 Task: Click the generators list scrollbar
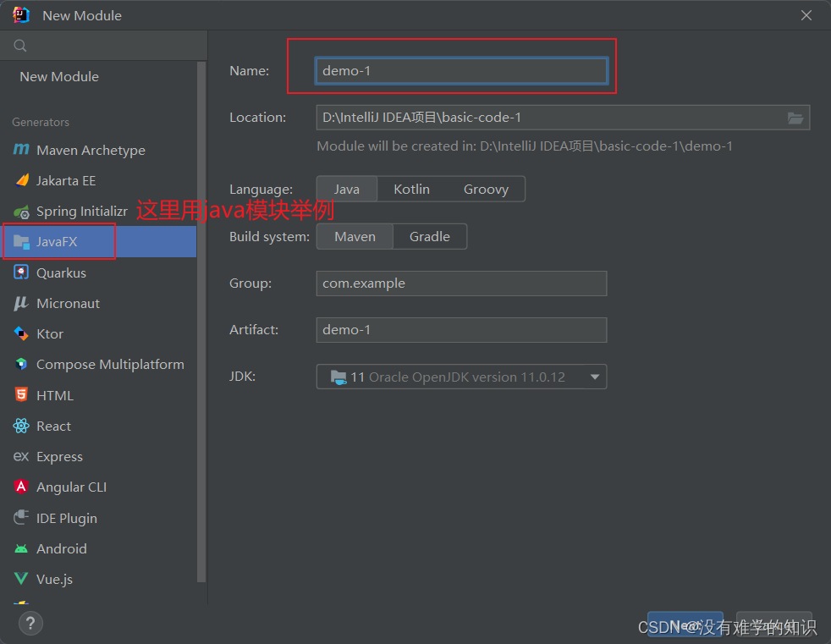pos(201,322)
